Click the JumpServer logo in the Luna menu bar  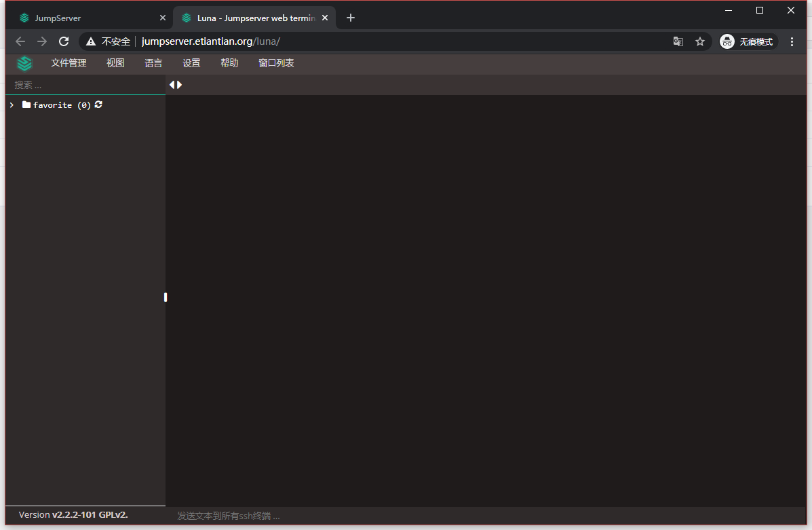pyautogui.click(x=24, y=63)
